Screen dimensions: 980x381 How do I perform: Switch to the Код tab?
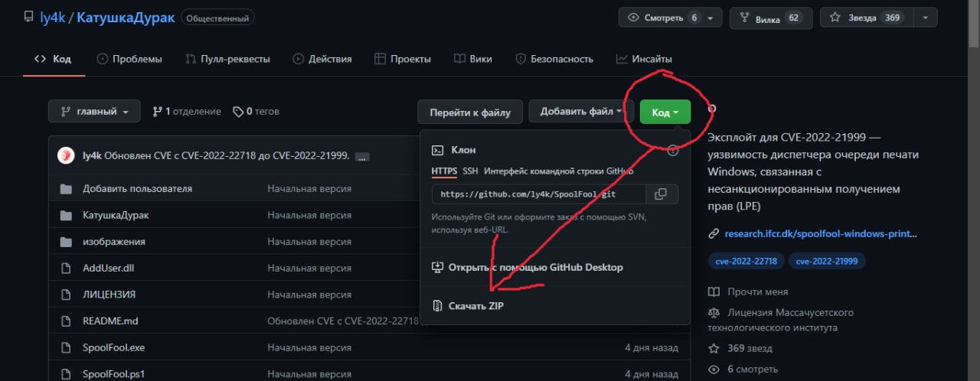coord(54,59)
